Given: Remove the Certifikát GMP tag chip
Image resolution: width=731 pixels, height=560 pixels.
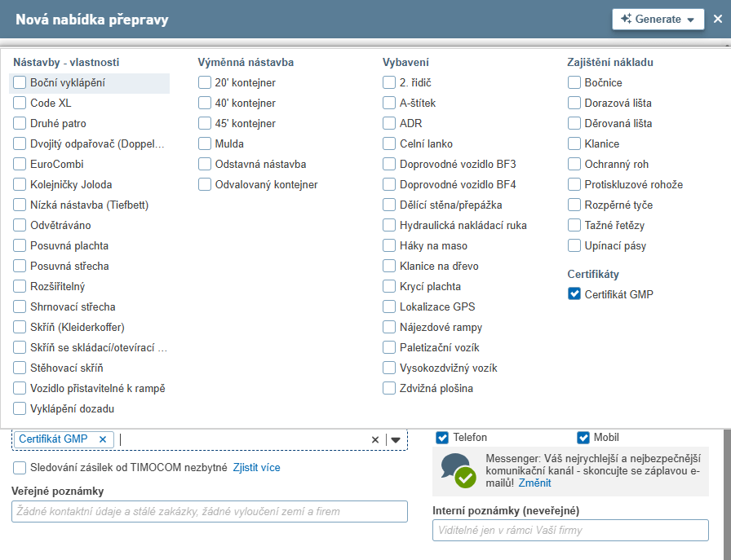Looking at the screenshot, I should 102,439.
